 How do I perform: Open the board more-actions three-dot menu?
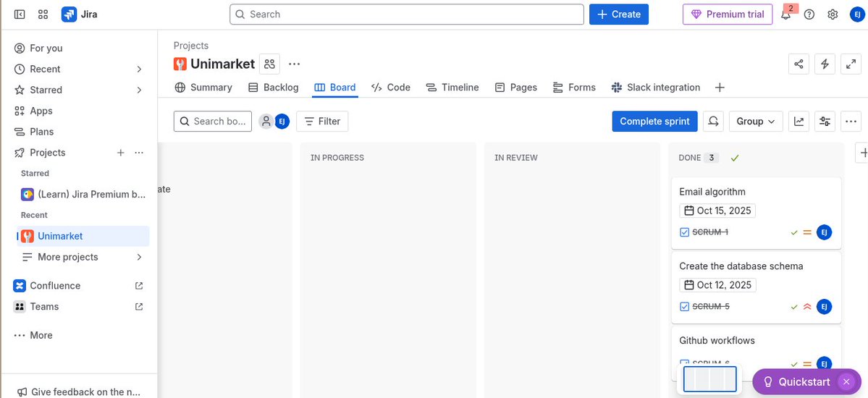pos(851,122)
